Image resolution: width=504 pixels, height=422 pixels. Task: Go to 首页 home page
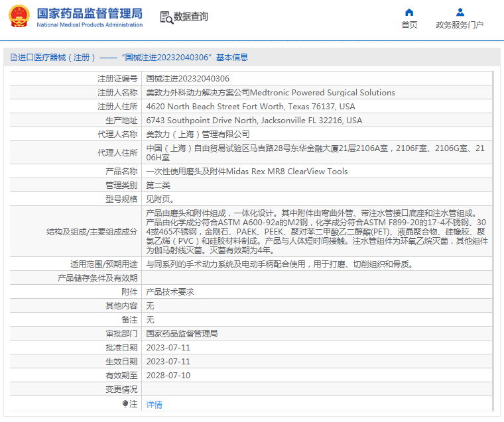point(409,25)
